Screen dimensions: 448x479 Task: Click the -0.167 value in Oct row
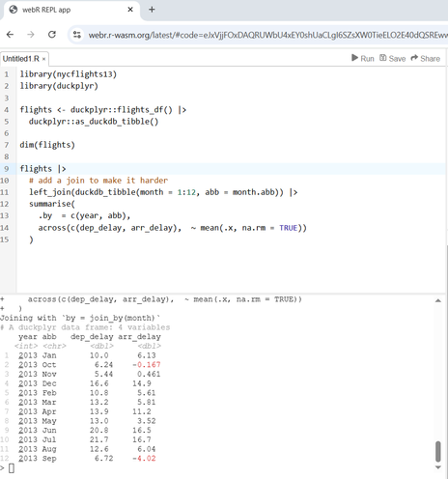tap(147, 365)
